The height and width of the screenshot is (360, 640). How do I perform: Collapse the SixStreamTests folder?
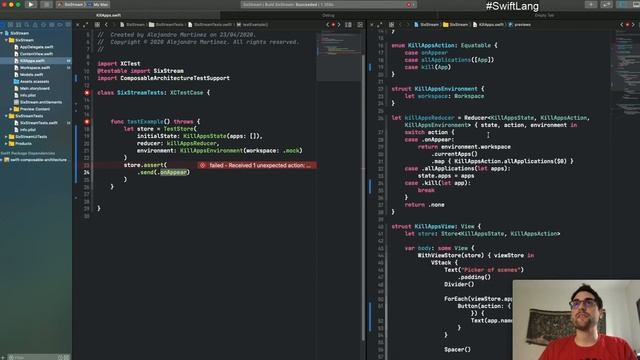tap(6, 116)
